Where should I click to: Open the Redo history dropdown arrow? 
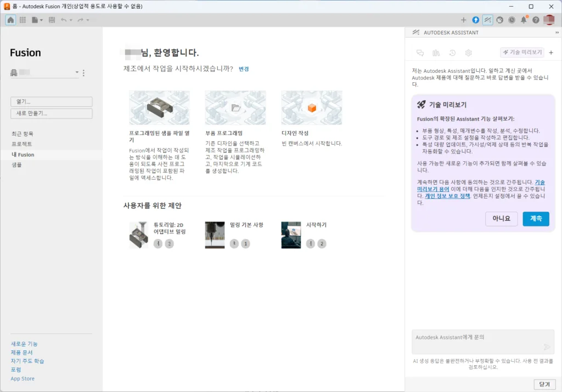[x=87, y=20]
